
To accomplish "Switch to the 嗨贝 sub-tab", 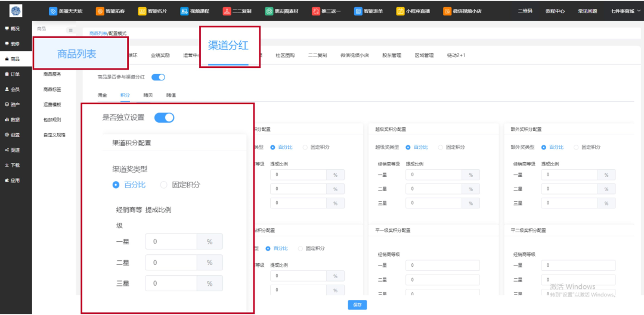I will pyautogui.click(x=148, y=95).
